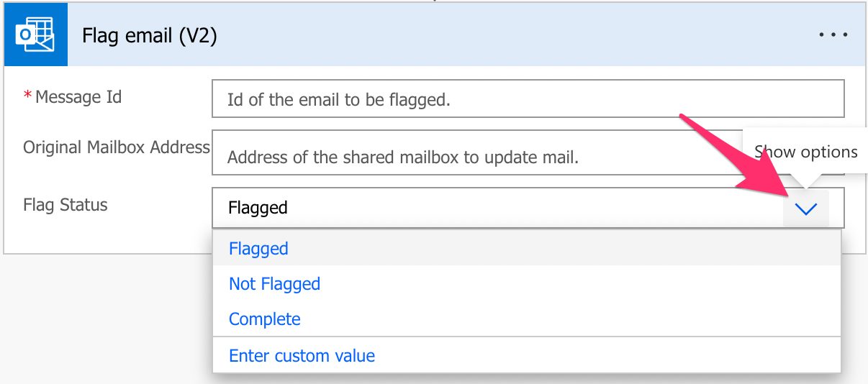Click the Original Mailbox Address label
Image resolution: width=868 pixels, height=384 pixels.
117,147
